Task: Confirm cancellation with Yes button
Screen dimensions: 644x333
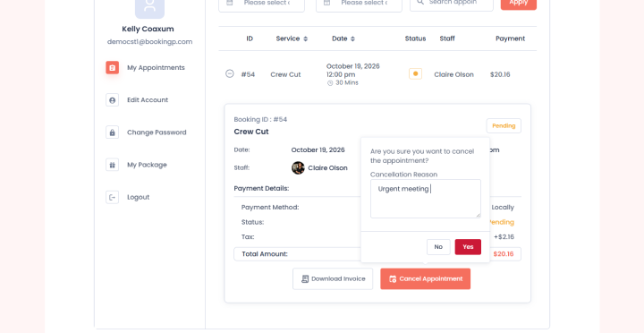Action: click(468, 247)
